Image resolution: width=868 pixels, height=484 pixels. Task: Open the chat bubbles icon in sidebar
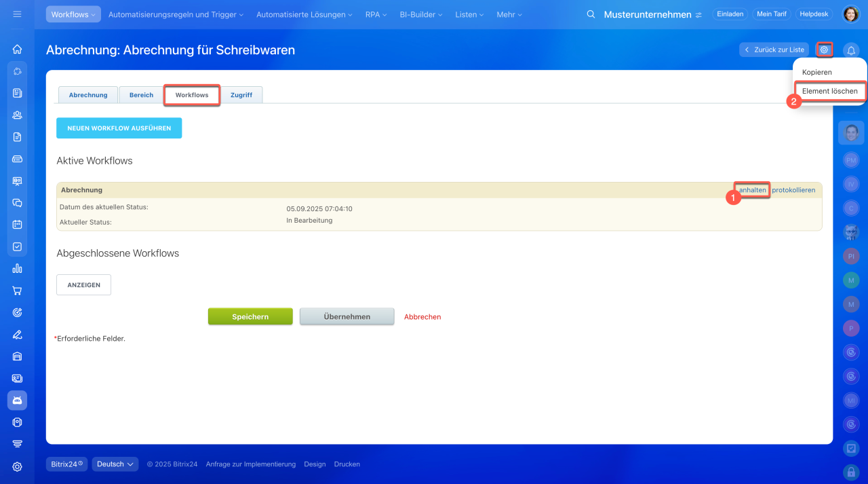click(x=17, y=202)
